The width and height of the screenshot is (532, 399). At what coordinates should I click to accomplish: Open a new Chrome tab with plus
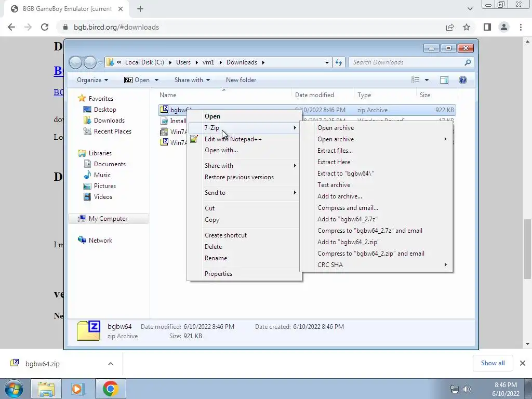(x=140, y=9)
